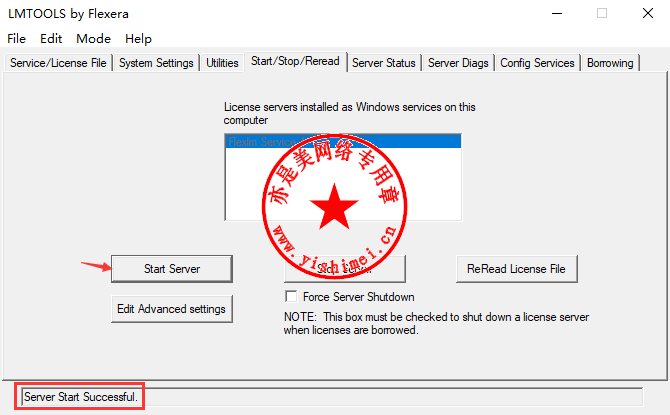Viewport: 670px width, 415px height.
Task: Open the Server Diags tab
Action: [x=458, y=63]
